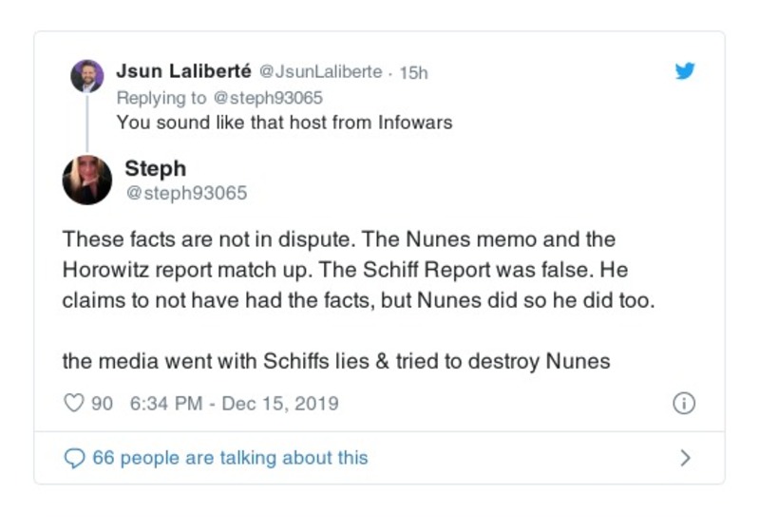759x532 pixels.
Task: Expand conversation with the right chevron arrow
Action: (685, 458)
